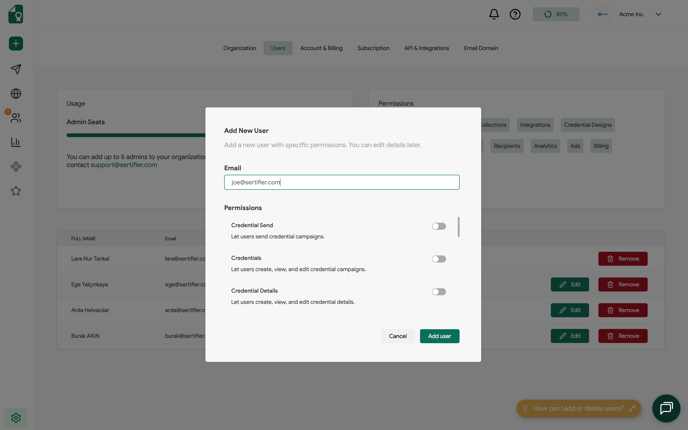688x430 pixels.
Task: Toggle the Credentials permission switch
Action: click(439, 259)
